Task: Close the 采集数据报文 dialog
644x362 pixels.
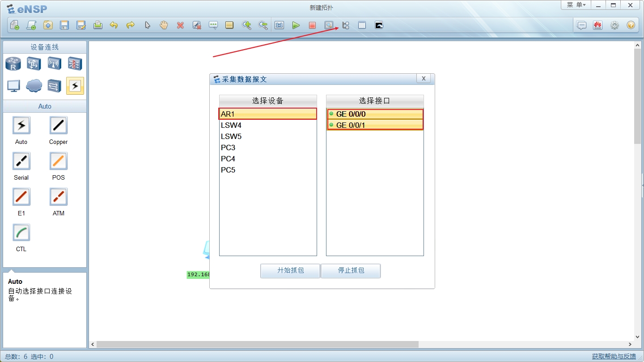Action: pos(423,79)
